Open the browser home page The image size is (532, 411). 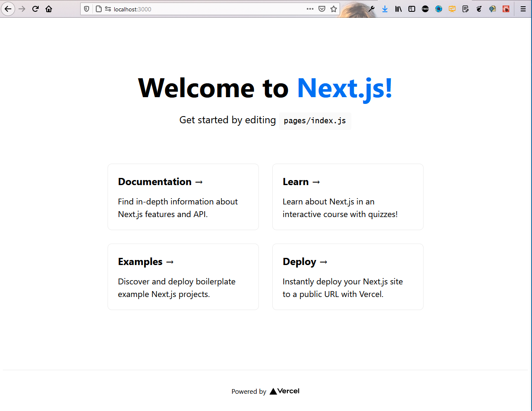pos(49,9)
